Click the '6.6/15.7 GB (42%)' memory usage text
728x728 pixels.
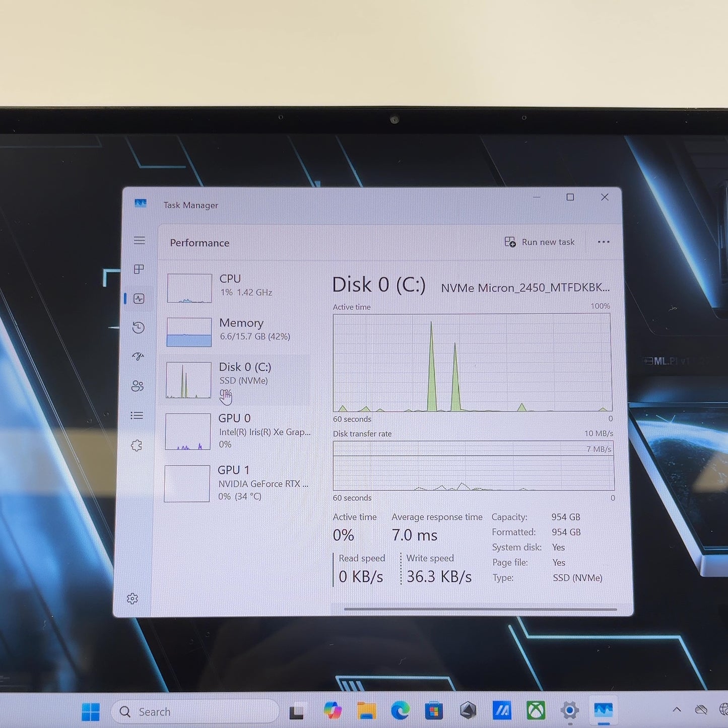pyautogui.click(x=255, y=337)
